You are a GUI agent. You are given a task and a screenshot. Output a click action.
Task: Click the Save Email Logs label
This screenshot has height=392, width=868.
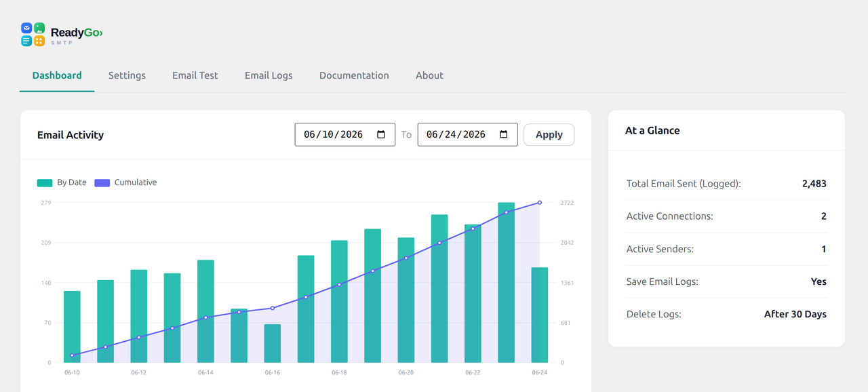(x=663, y=281)
